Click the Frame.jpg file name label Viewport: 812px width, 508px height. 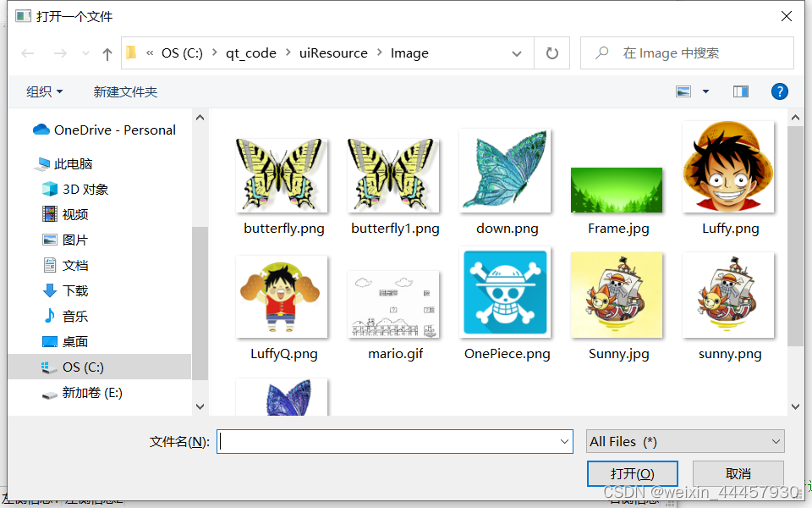618,229
